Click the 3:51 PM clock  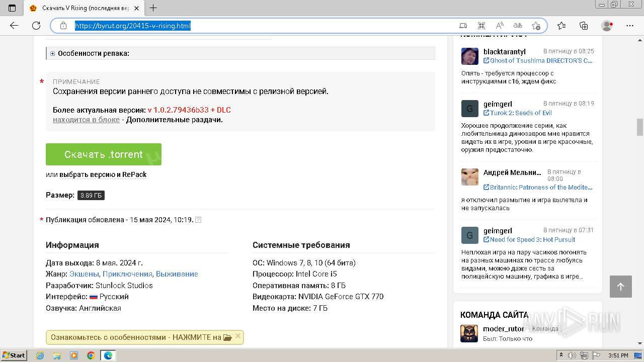coord(618,355)
